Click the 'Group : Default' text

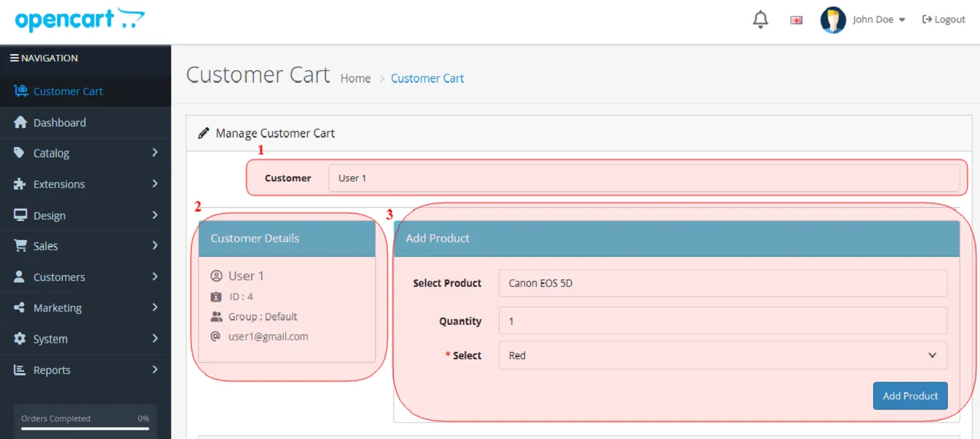(263, 317)
